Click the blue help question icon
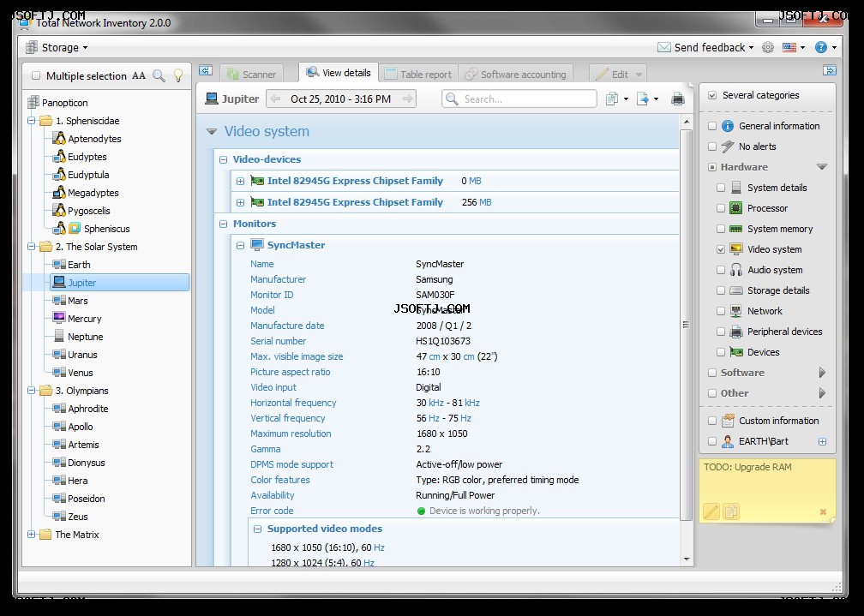This screenshot has height=616, width=864. point(821,47)
